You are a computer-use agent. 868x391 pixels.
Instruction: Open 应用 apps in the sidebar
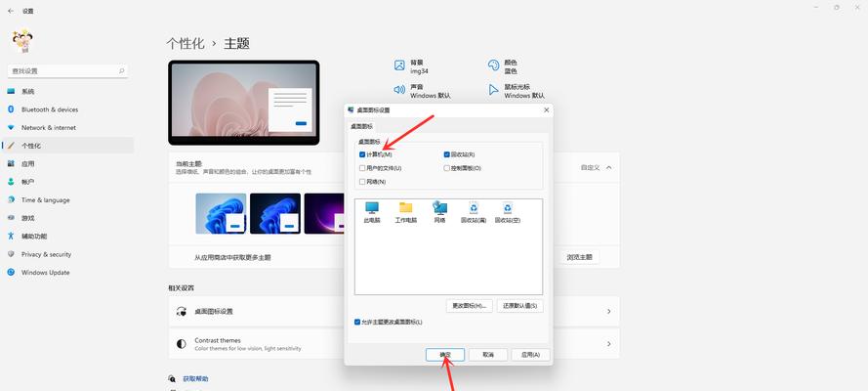click(x=67, y=164)
